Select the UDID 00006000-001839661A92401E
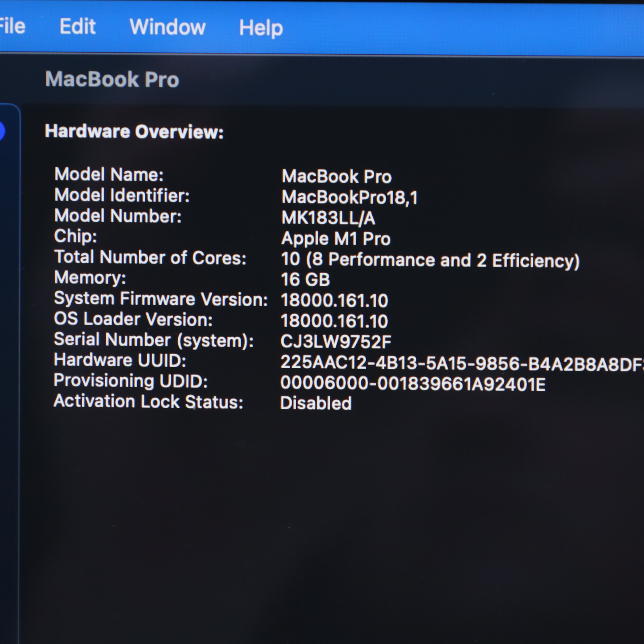The width and height of the screenshot is (644, 644). pyautogui.click(x=413, y=384)
